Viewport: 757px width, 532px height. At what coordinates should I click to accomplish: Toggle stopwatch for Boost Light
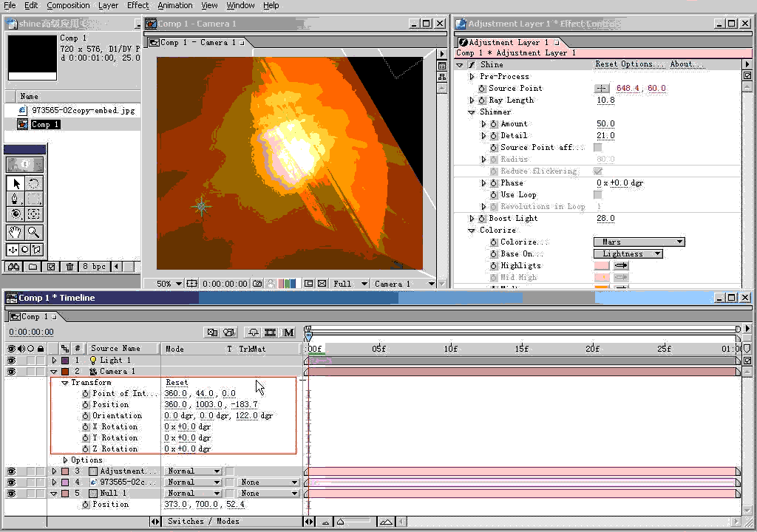point(482,219)
